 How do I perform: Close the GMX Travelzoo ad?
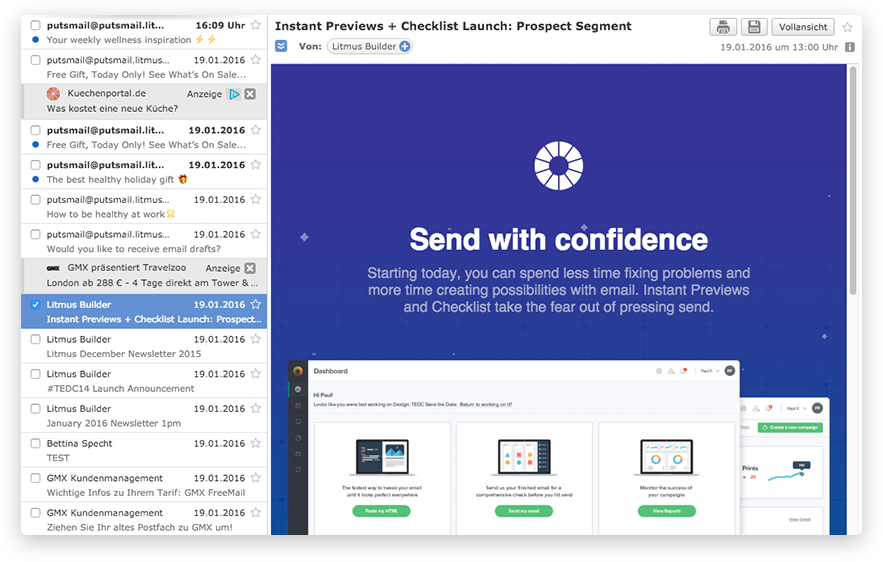250,268
